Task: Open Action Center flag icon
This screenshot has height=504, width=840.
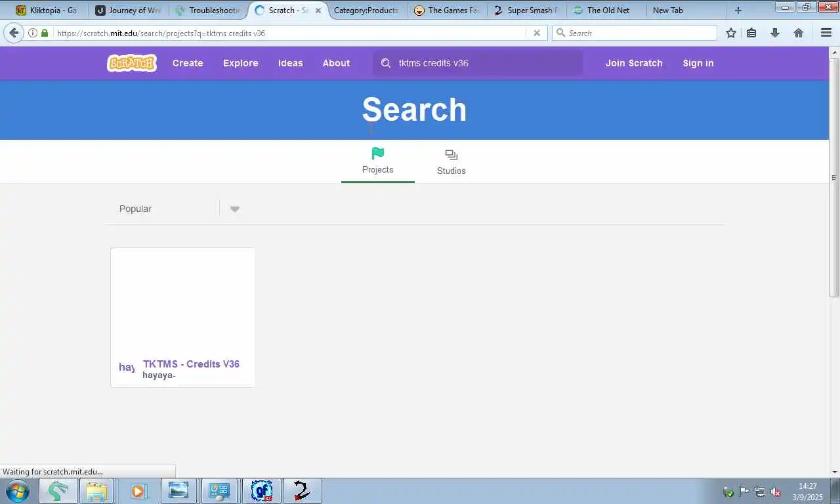Action: pos(744,492)
